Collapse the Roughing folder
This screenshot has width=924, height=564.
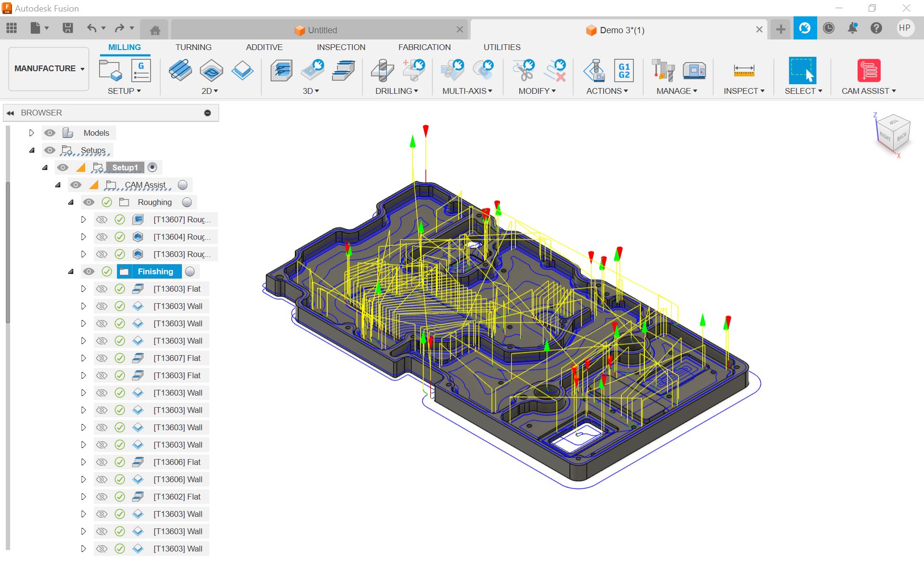pyautogui.click(x=71, y=202)
